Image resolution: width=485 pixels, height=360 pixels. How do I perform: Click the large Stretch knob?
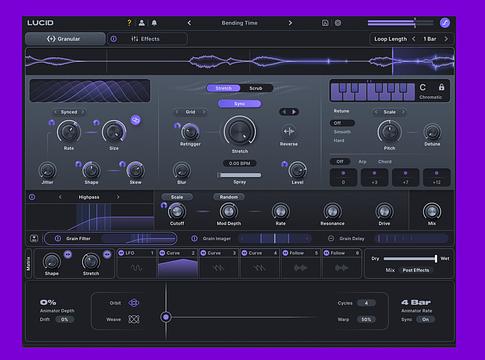[240, 131]
